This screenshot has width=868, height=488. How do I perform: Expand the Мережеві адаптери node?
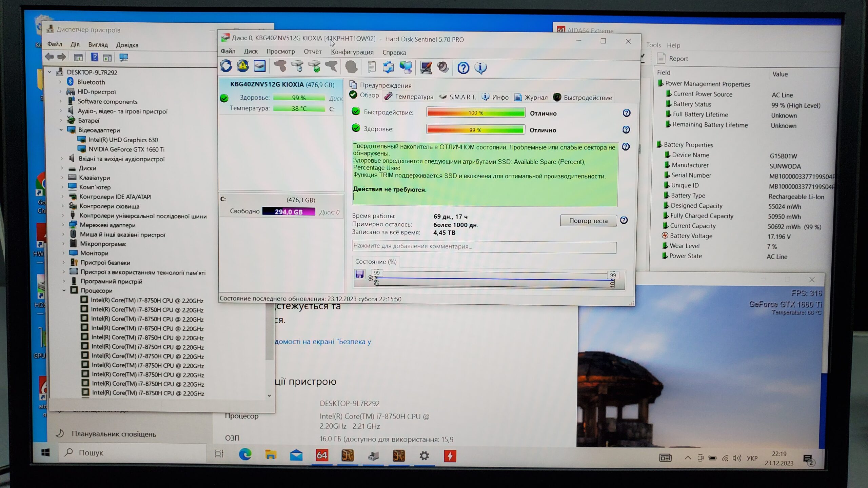point(63,225)
